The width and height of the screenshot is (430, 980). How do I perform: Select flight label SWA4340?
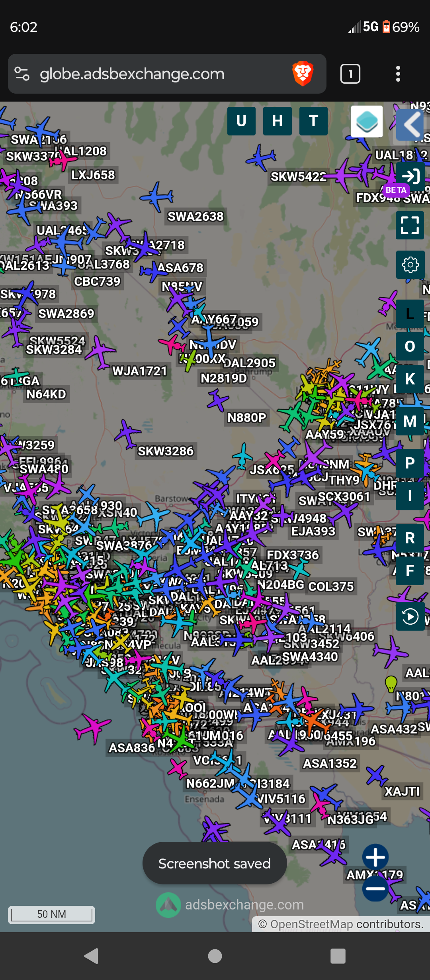(x=310, y=657)
